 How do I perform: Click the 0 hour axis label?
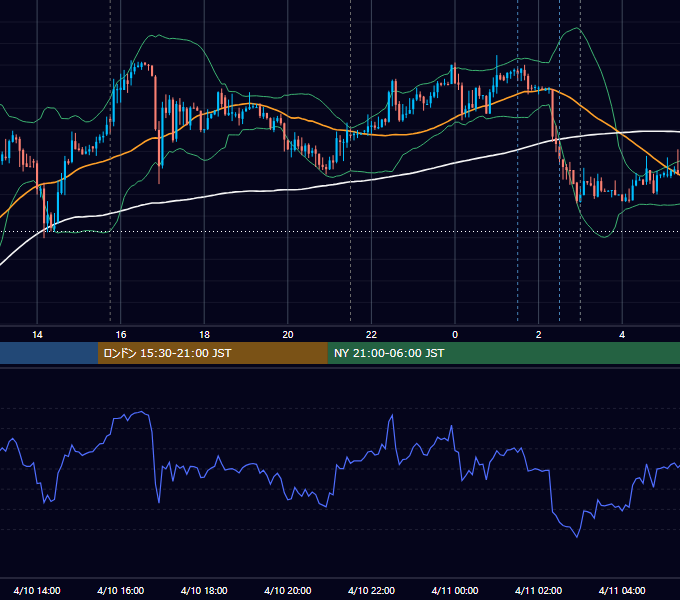[455, 335]
